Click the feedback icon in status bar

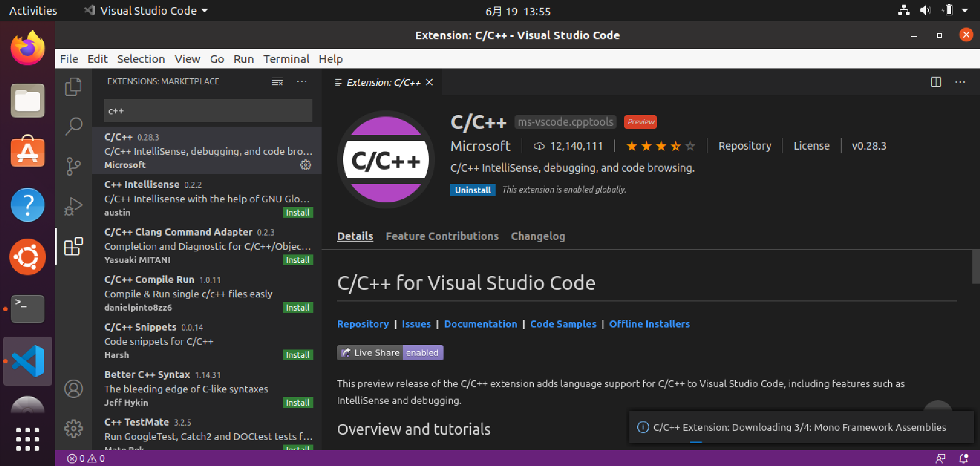940,458
